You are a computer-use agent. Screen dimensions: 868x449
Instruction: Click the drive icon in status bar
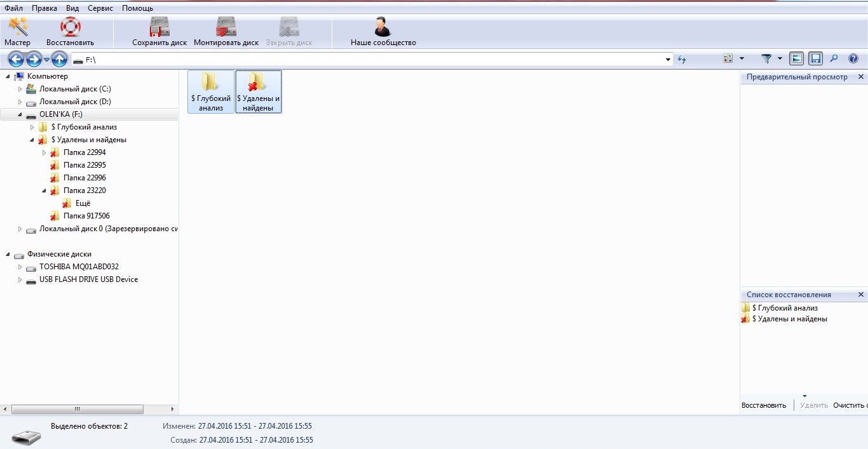26,437
